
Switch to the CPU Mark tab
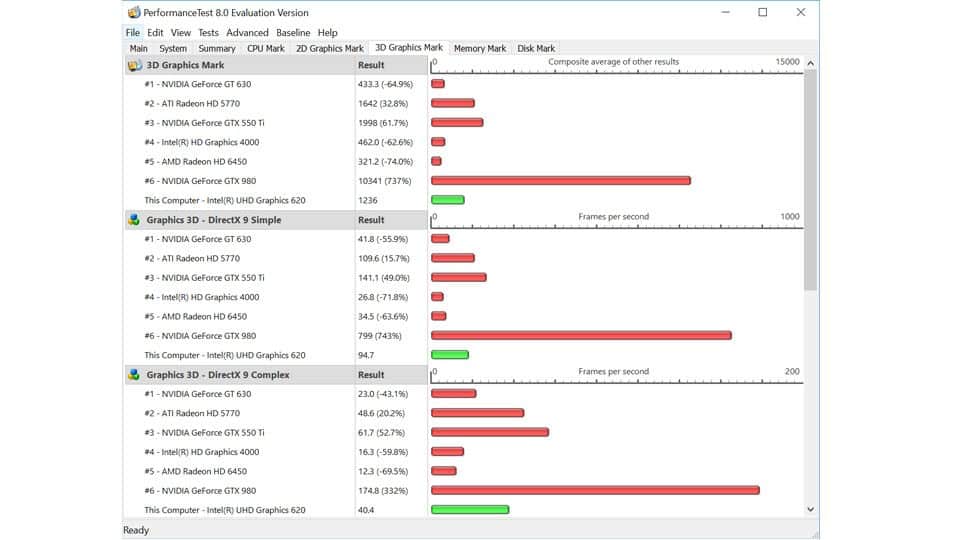266,48
